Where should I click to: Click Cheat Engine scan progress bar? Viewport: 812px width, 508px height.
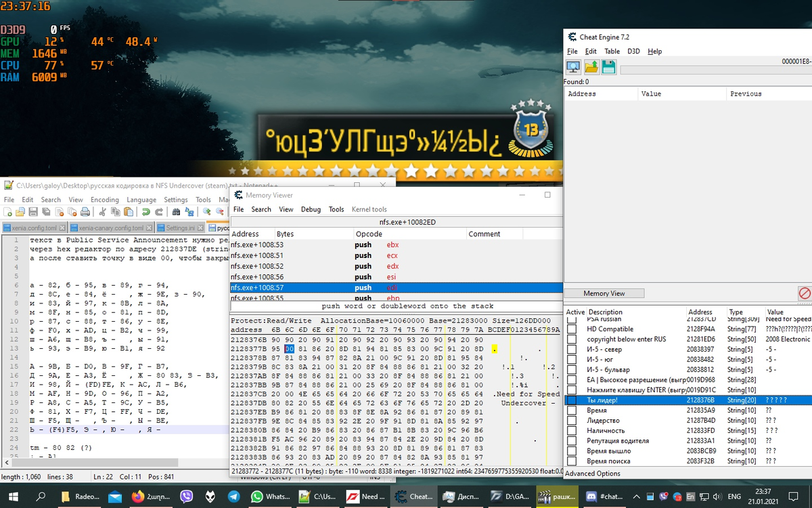point(716,70)
